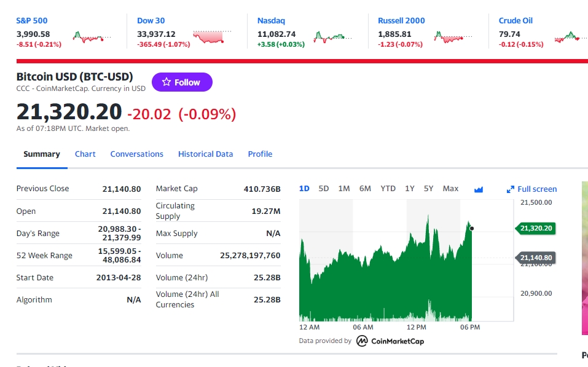Switch to the Conversations tab
Screen dimensions: 588x367
(137, 154)
